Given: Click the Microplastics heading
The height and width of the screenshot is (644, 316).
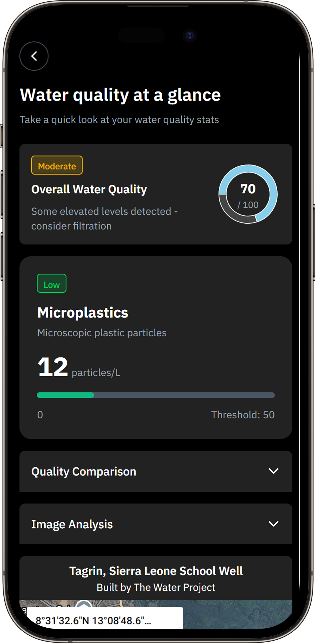Looking at the screenshot, I should click(83, 313).
